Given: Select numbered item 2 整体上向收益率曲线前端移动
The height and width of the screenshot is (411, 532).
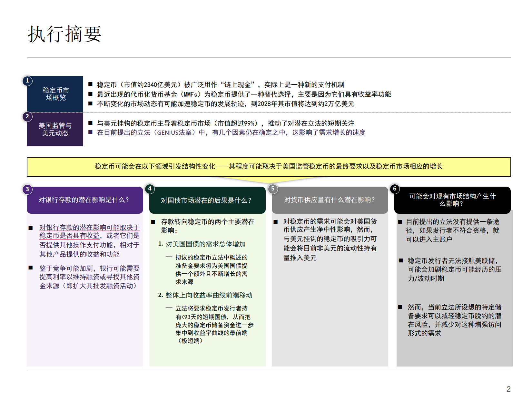Looking at the screenshot, I should tap(205, 295).
